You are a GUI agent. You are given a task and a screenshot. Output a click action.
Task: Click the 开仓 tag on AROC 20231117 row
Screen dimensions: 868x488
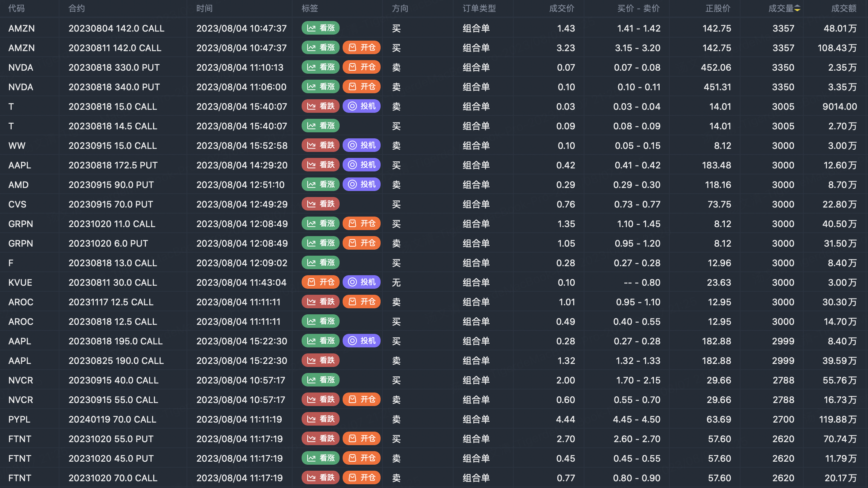pos(361,302)
